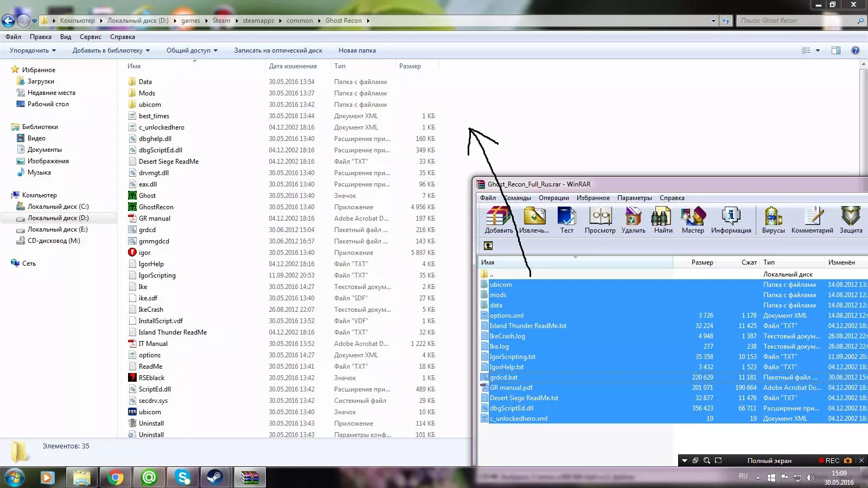Screen dimensions: 868x488
Task: Open the Команды menu in WinRAR
Action: pyautogui.click(x=518, y=198)
